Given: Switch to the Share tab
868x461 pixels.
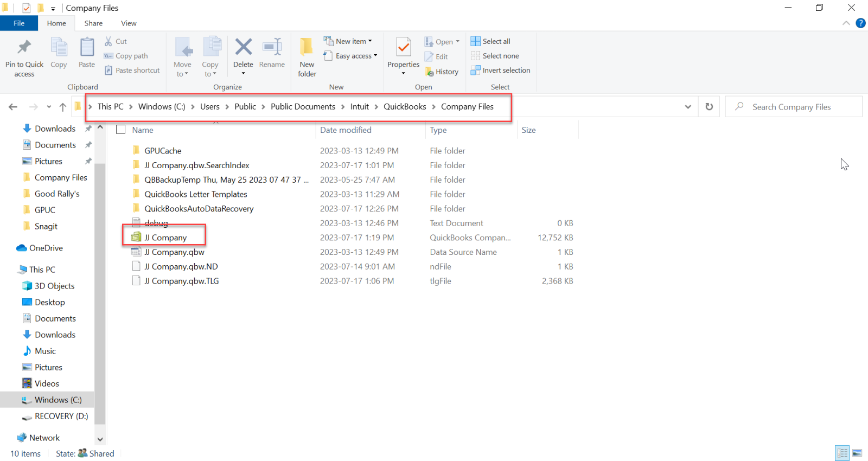Looking at the screenshot, I should tap(93, 23).
